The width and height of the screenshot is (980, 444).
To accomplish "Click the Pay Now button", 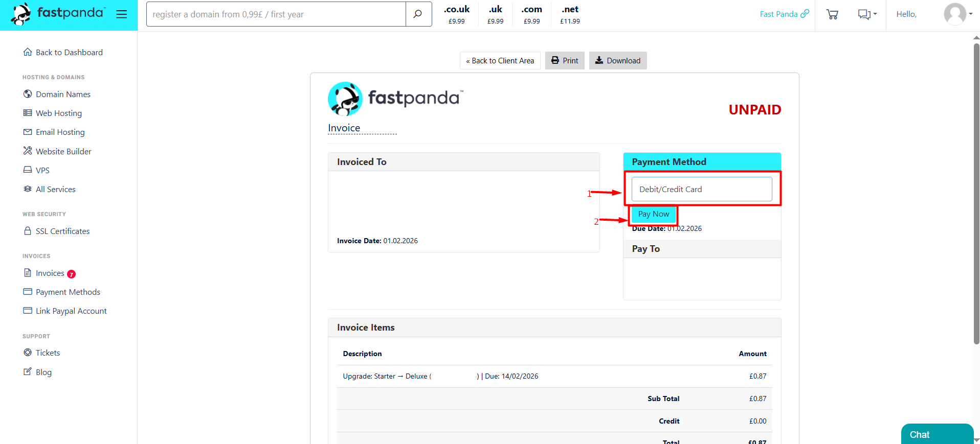I will pos(654,214).
